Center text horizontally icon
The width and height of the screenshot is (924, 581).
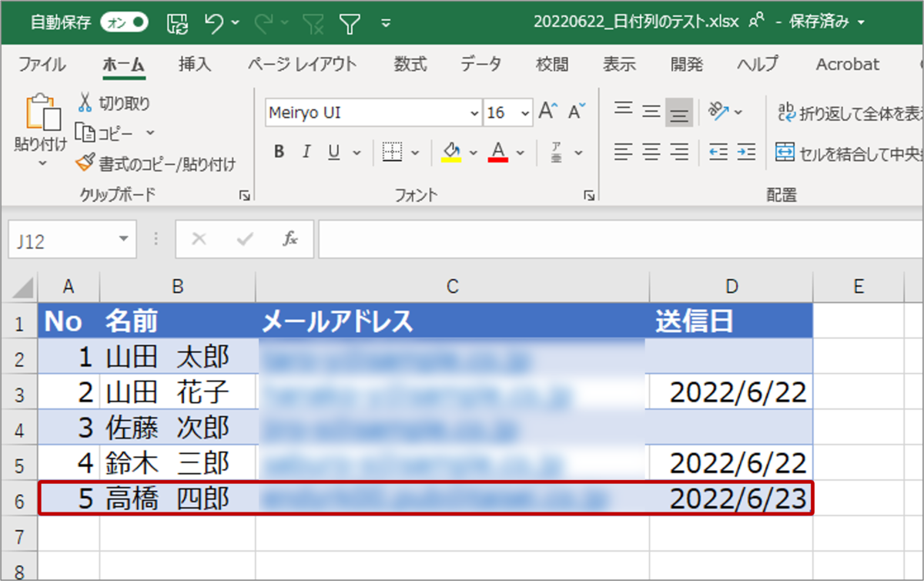(x=651, y=152)
